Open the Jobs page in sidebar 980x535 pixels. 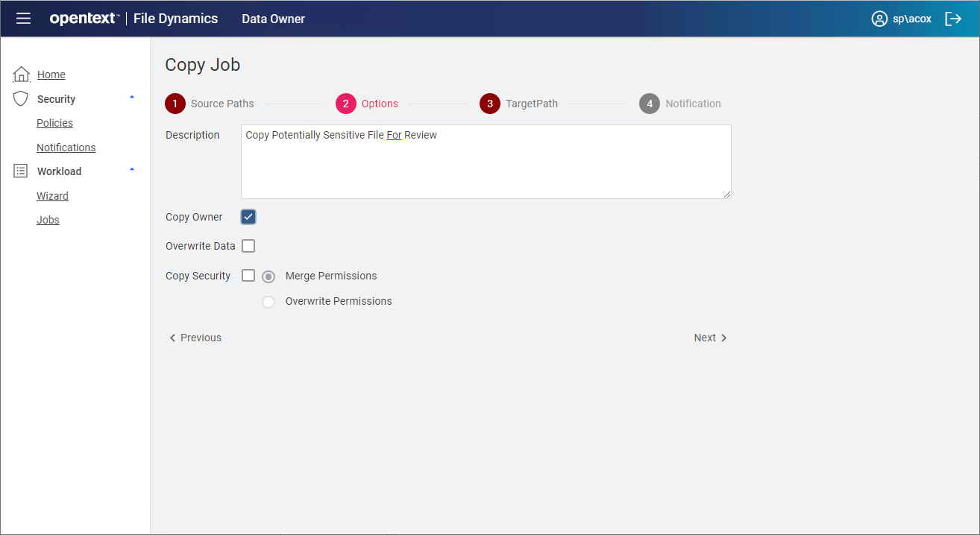point(48,220)
